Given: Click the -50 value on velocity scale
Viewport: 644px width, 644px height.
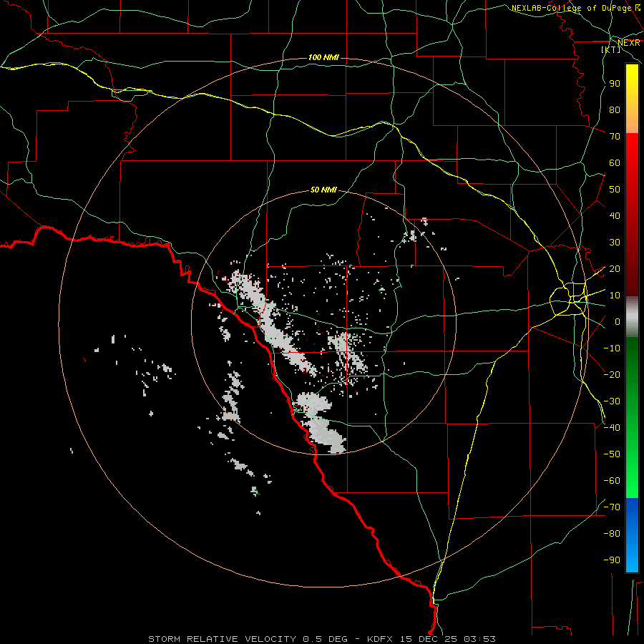Looking at the screenshot, I should coord(612,454).
